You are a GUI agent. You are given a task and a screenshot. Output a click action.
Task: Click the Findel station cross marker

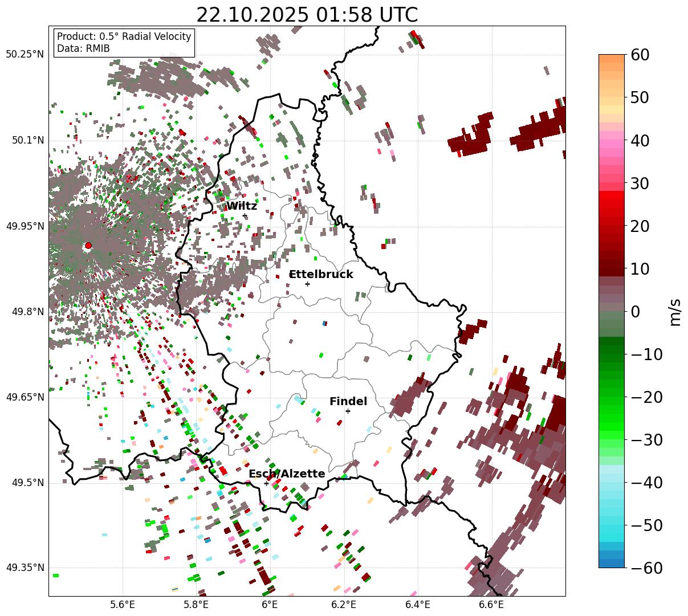[x=348, y=411]
